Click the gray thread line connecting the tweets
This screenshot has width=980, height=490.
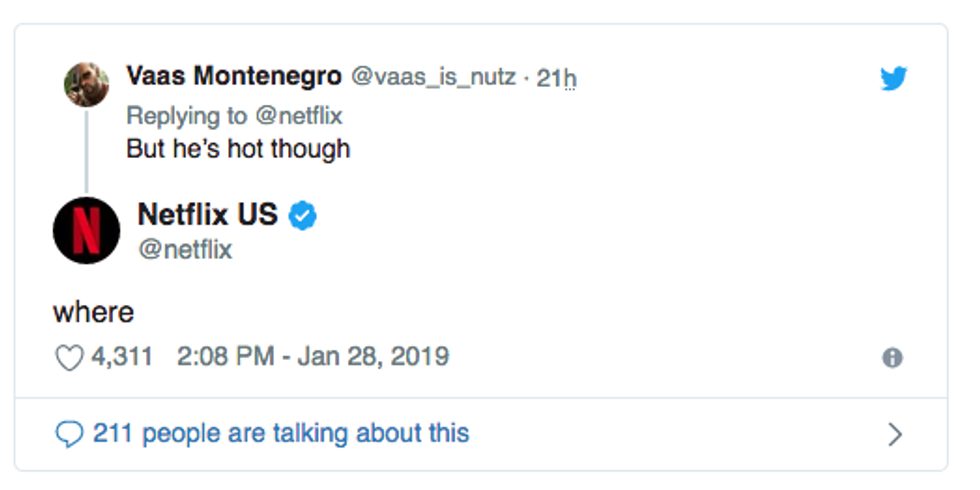86,150
